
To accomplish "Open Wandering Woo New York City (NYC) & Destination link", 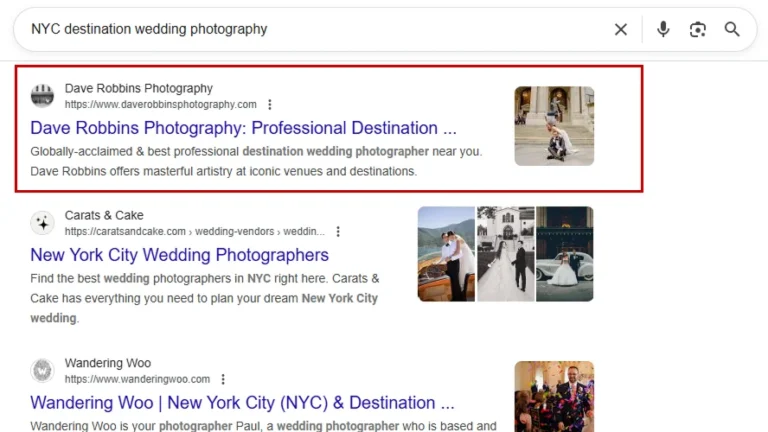I will click(242, 403).
